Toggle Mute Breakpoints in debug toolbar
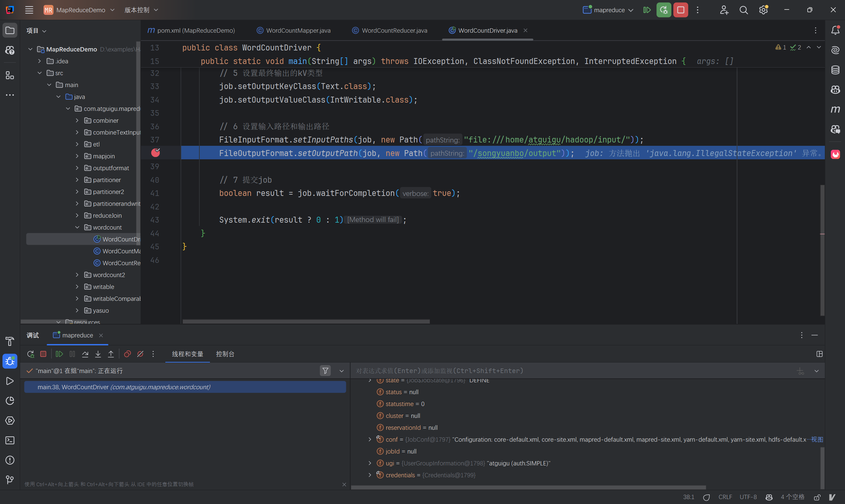 click(x=140, y=354)
